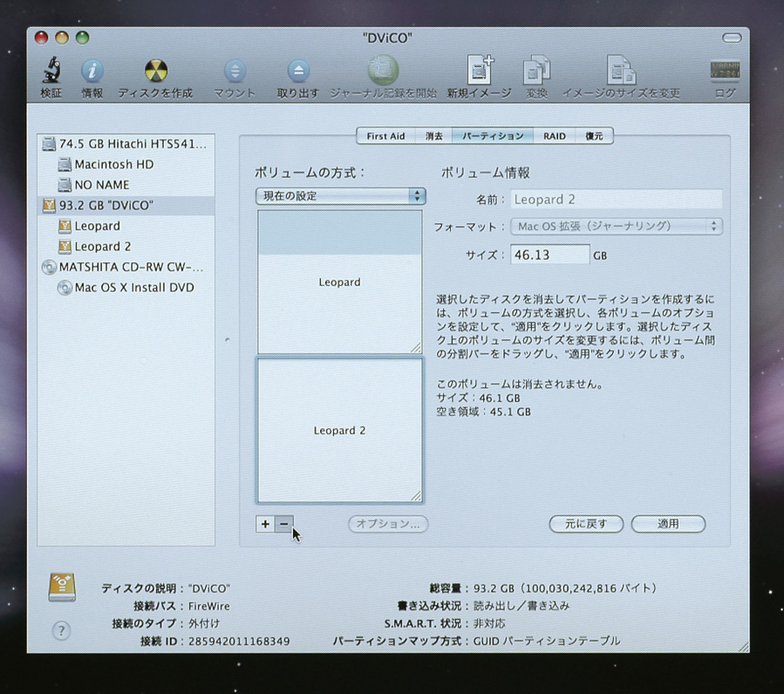Click the Burn disc (ディスクを作成) icon
The image size is (784, 694).
[x=155, y=71]
